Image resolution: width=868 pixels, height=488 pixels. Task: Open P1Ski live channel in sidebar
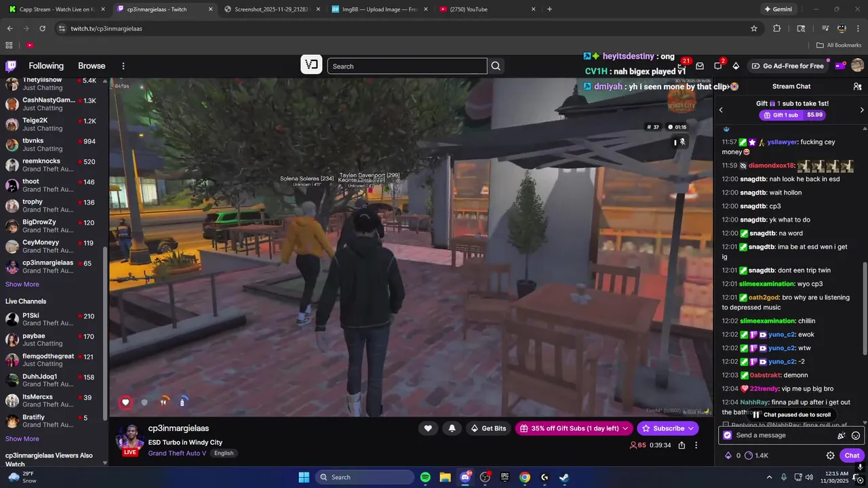coord(52,319)
